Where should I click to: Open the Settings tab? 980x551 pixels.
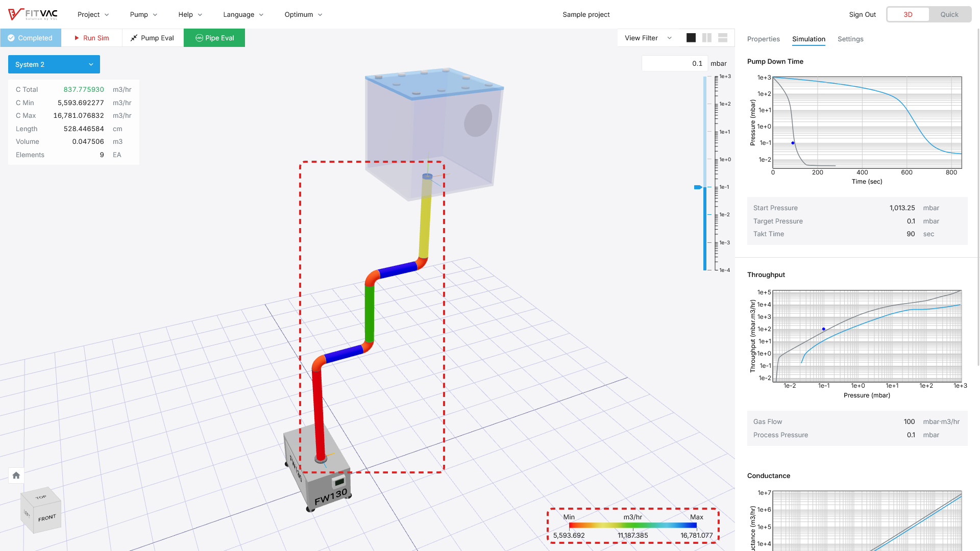pyautogui.click(x=850, y=39)
